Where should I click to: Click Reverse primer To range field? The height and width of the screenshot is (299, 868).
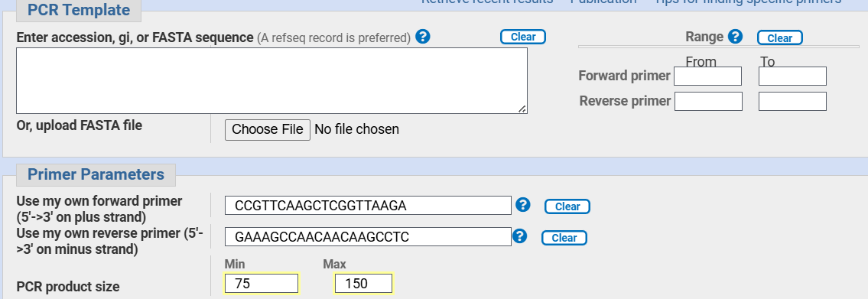pos(793,102)
